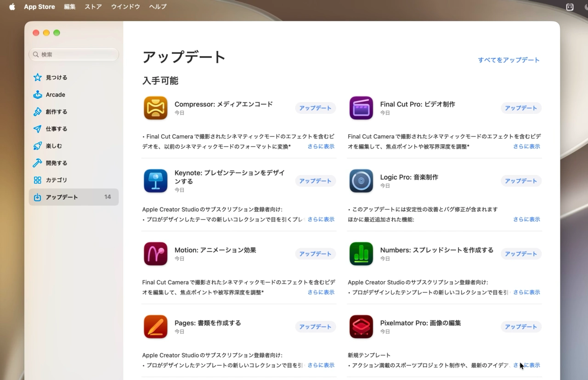Click the Pixelmator Pro: 画像の編集 title
The width and height of the screenshot is (588, 380).
coord(421,323)
